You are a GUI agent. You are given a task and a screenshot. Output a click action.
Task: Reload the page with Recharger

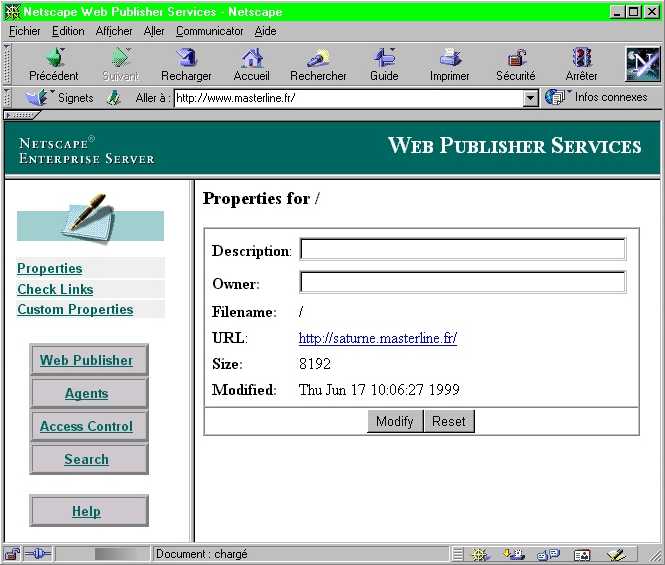click(186, 64)
